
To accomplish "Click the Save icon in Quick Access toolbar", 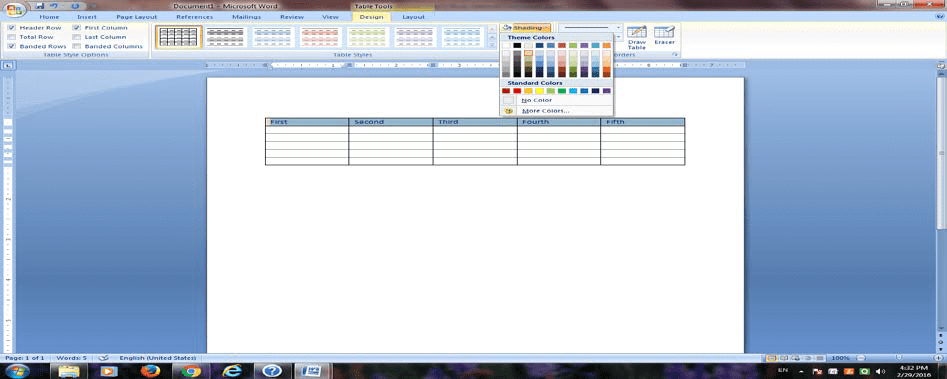I will tap(40, 6).
